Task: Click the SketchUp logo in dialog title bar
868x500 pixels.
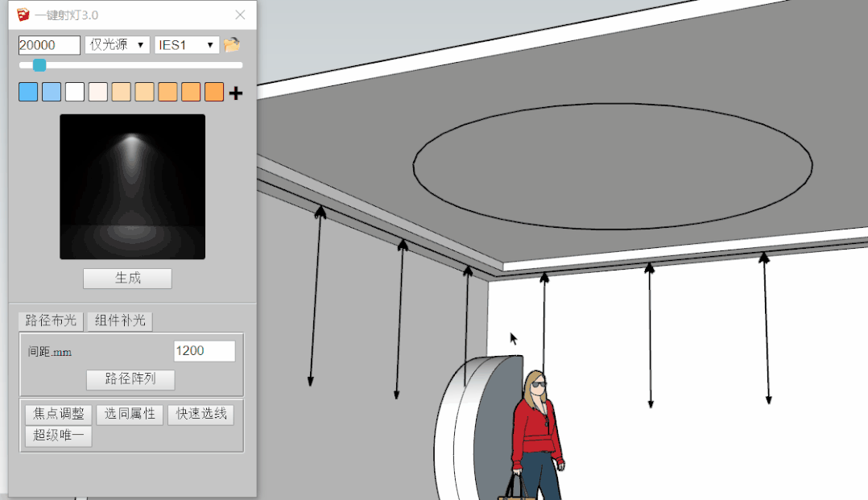Action: tap(23, 15)
